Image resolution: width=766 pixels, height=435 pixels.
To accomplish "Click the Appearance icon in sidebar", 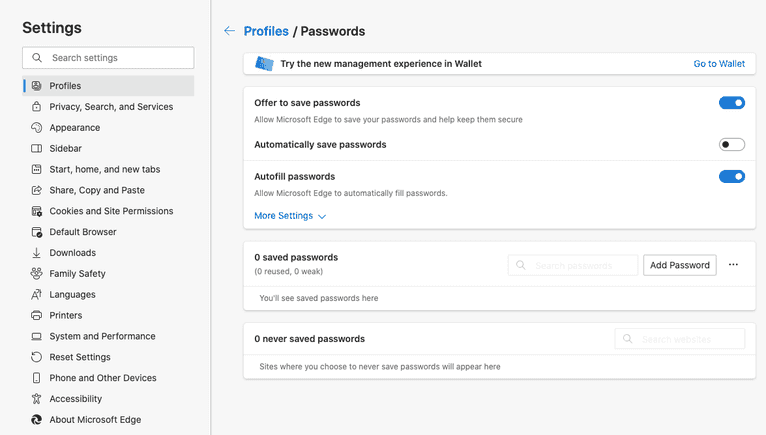I will [x=37, y=128].
